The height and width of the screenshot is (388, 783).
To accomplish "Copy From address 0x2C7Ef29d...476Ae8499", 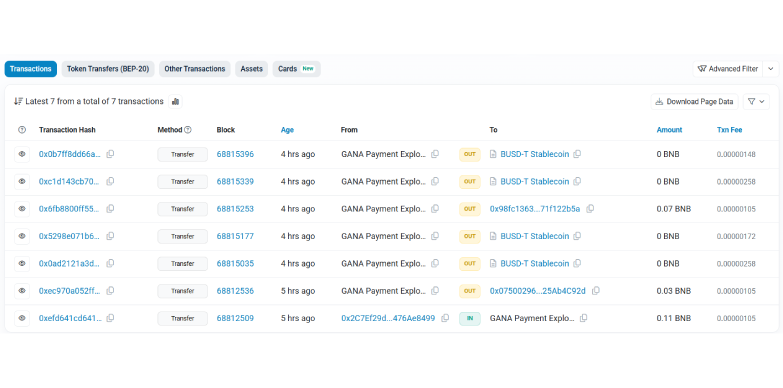I will 445,318.
